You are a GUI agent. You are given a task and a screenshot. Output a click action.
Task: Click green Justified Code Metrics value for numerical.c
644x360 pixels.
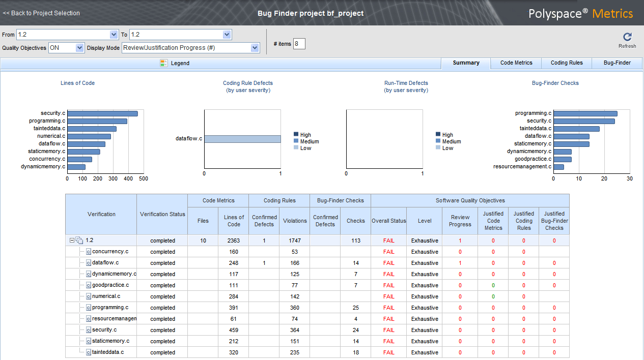[x=493, y=296]
